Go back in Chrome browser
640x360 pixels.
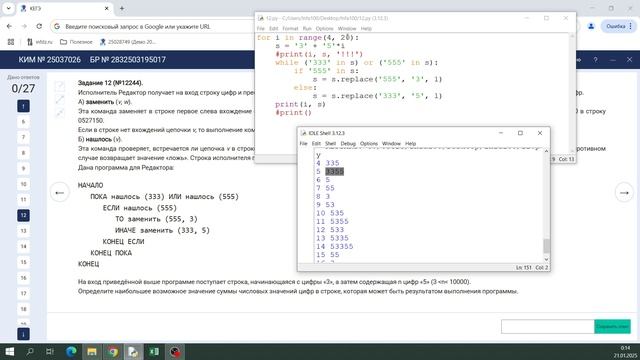point(9,26)
